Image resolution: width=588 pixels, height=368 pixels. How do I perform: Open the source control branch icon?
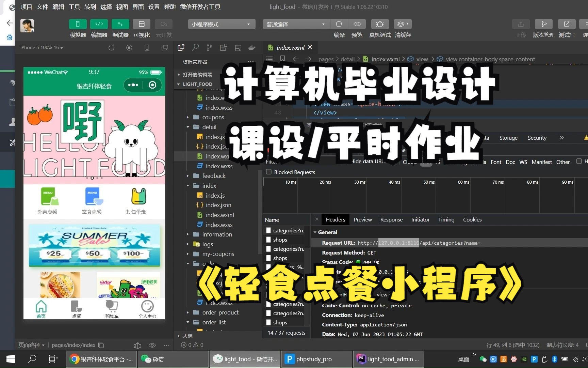click(209, 48)
